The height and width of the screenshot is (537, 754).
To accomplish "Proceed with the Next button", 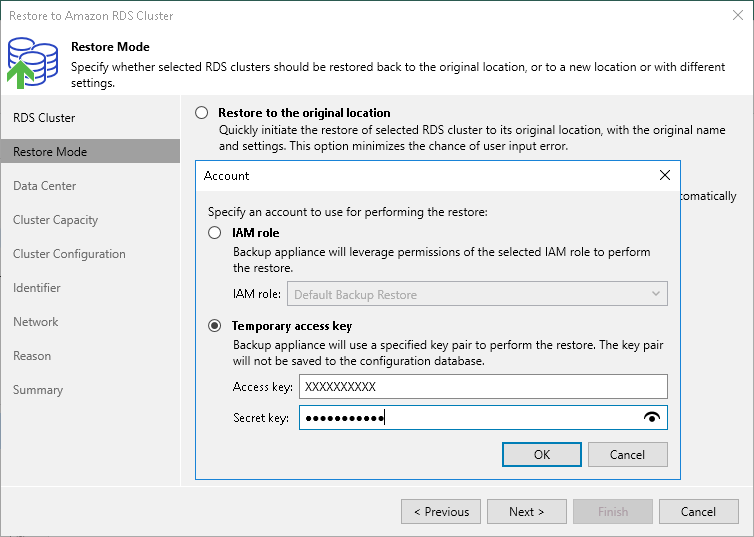I will pos(526,512).
